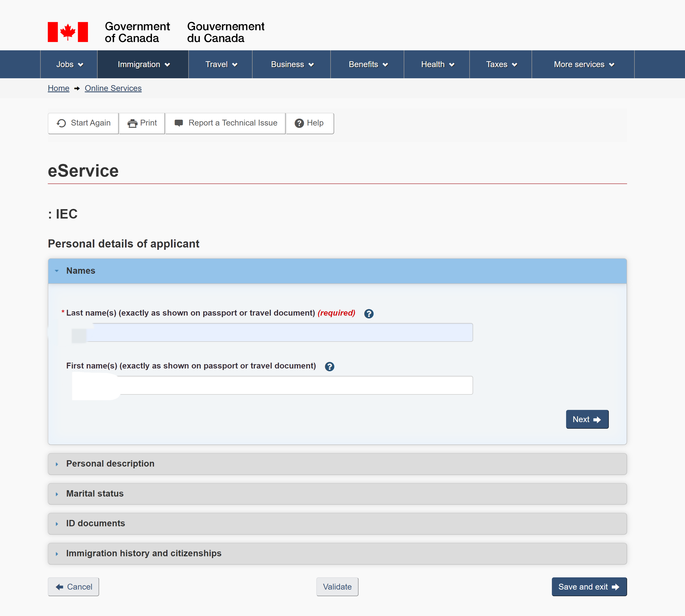Screen dimensions: 685x616
Task: Expand Immigration history and citizenships section
Action: pyautogui.click(x=144, y=553)
